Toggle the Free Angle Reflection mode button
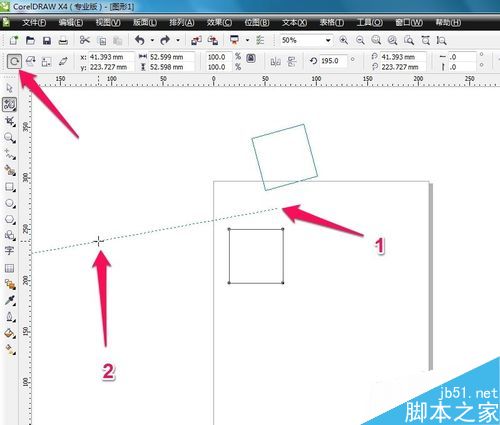Screen dimensions: 500x425 tap(31, 61)
